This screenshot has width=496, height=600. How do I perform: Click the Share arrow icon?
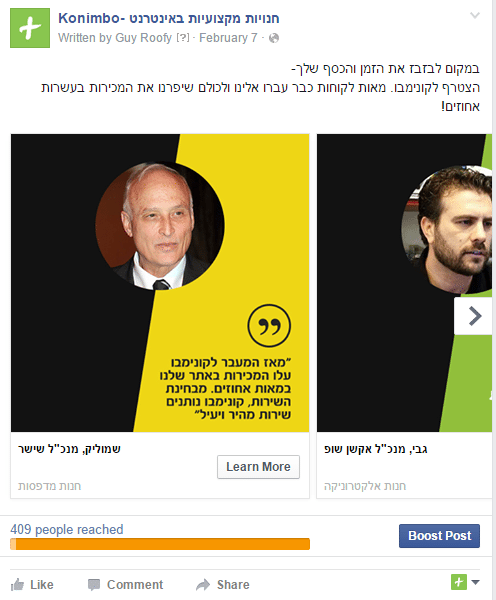pos(203,585)
